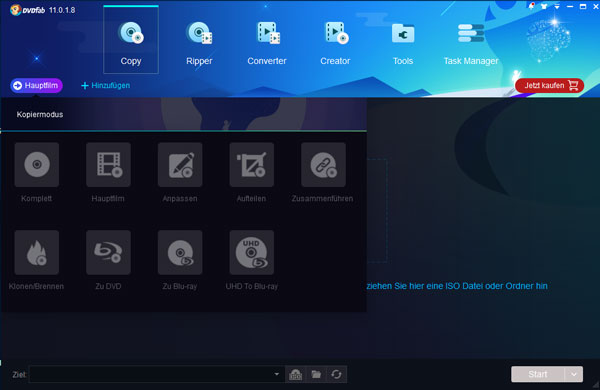
Task: Switch to the Creator module
Action: [335, 42]
